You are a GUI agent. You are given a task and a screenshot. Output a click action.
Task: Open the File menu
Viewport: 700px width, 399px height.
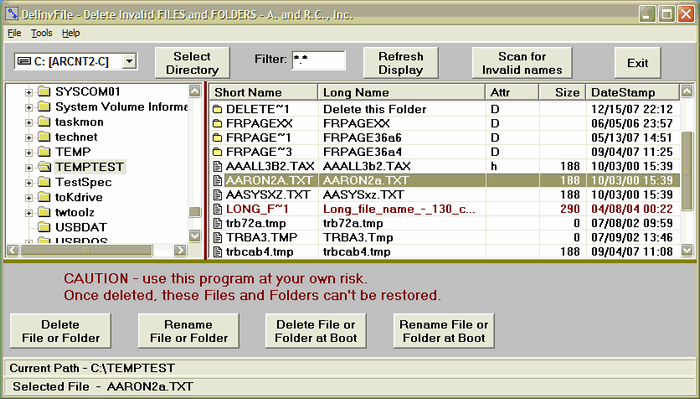tap(14, 33)
